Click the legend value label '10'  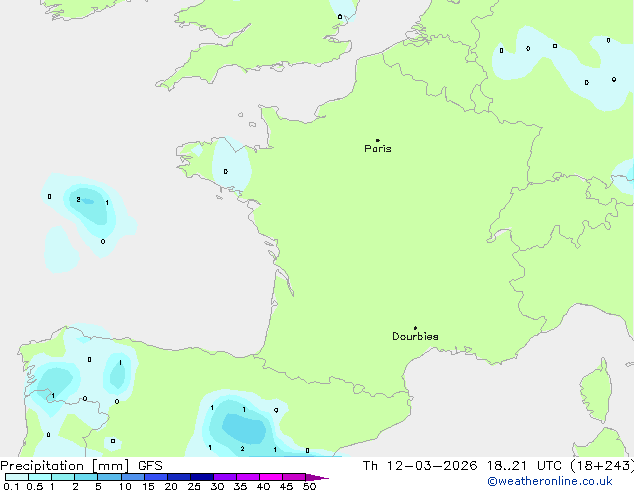coord(125,486)
